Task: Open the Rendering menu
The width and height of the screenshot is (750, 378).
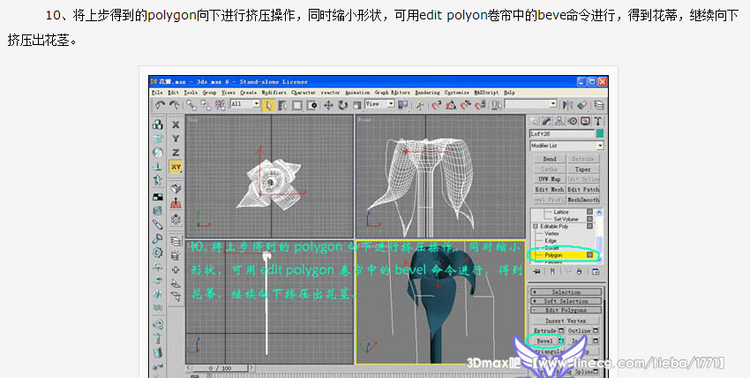Action: [x=427, y=93]
